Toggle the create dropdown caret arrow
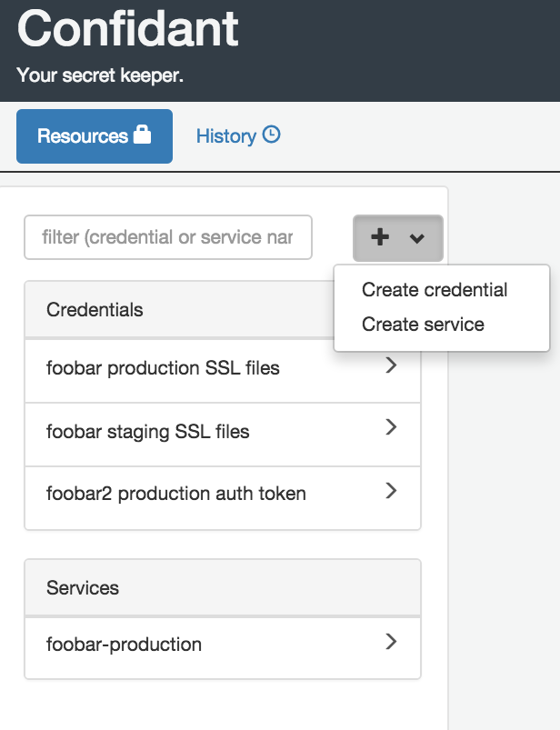Screen dimensions: 560x730 point(416,239)
